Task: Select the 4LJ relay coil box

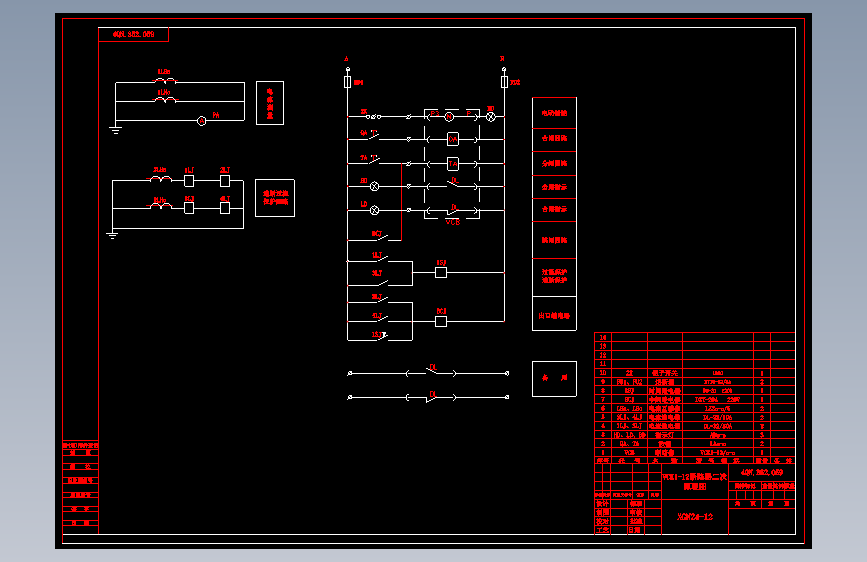Action: point(225,208)
